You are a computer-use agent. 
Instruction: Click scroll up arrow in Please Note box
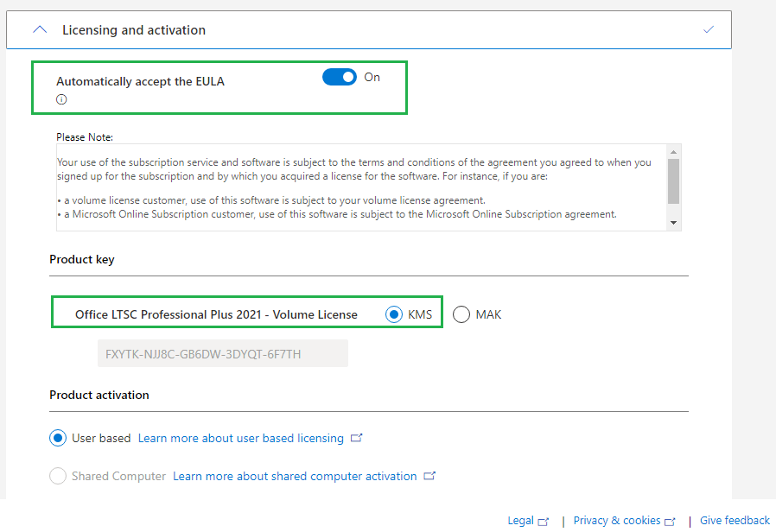tap(673, 152)
